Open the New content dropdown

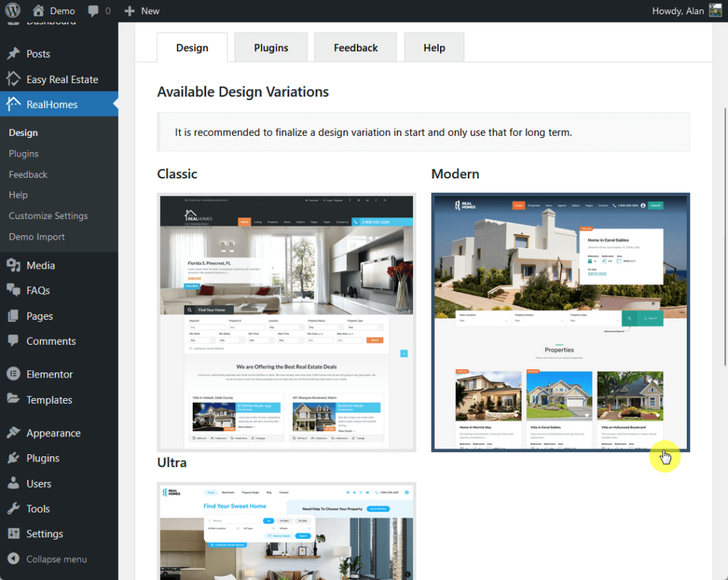[141, 11]
